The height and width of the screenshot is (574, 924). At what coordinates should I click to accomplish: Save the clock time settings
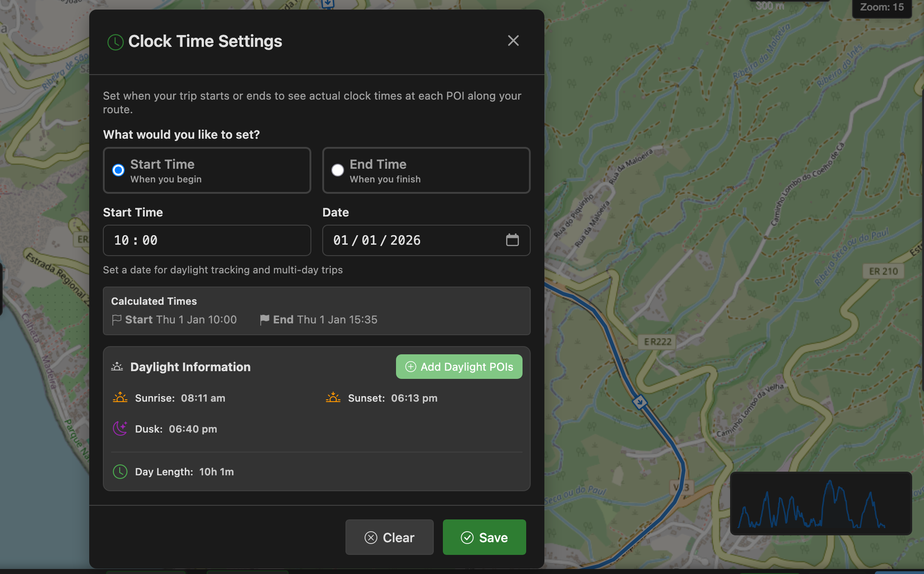point(484,537)
